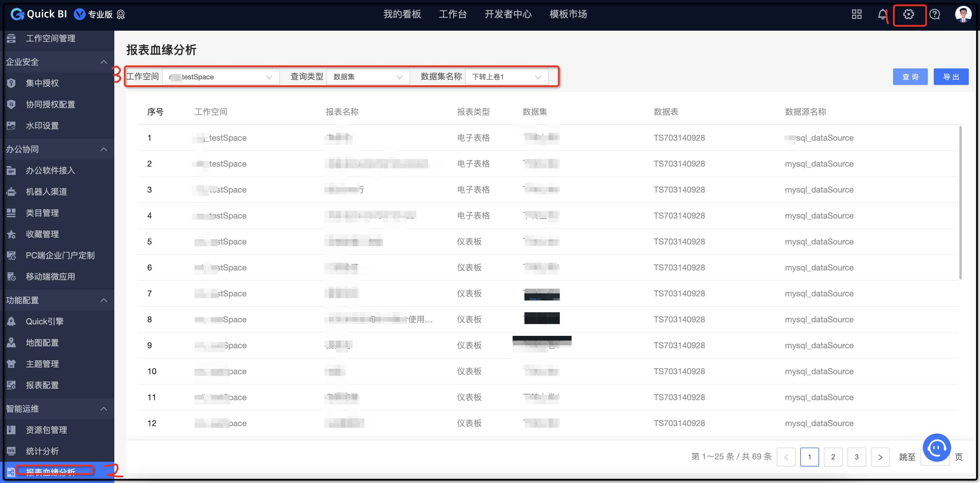Collapse the 企业安全 section

click(x=103, y=62)
